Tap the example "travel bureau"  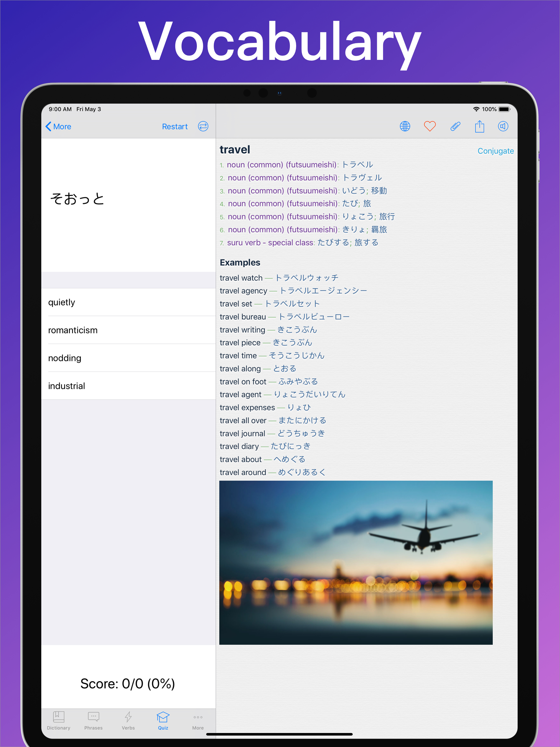(x=243, y=317)
